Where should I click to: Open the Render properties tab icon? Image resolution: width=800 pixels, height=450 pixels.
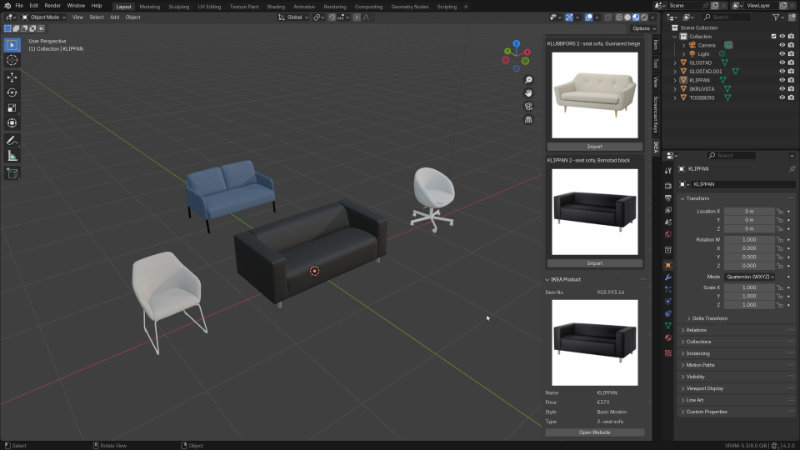pyautogui.click(x=668, y=186)
